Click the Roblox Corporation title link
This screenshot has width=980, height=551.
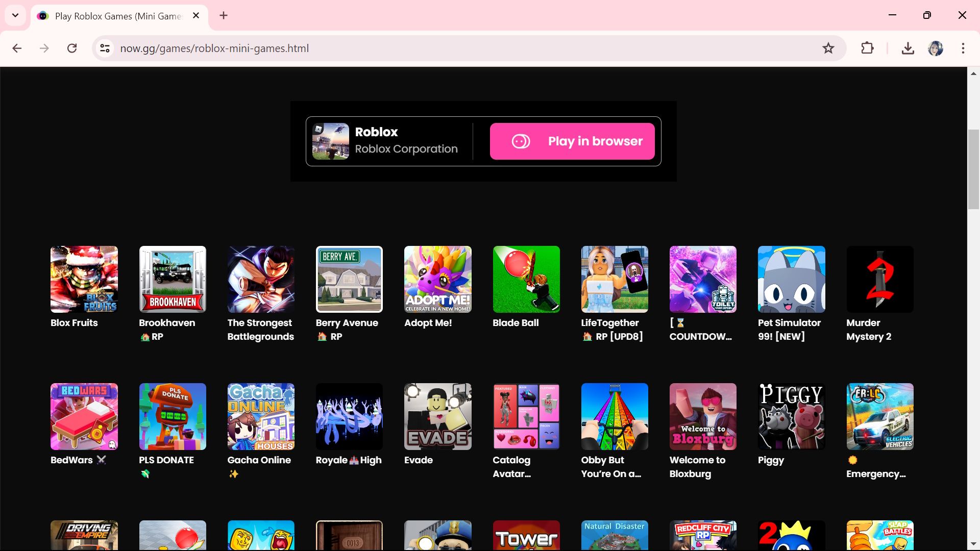pyautogui.click(x=406, y=148)
